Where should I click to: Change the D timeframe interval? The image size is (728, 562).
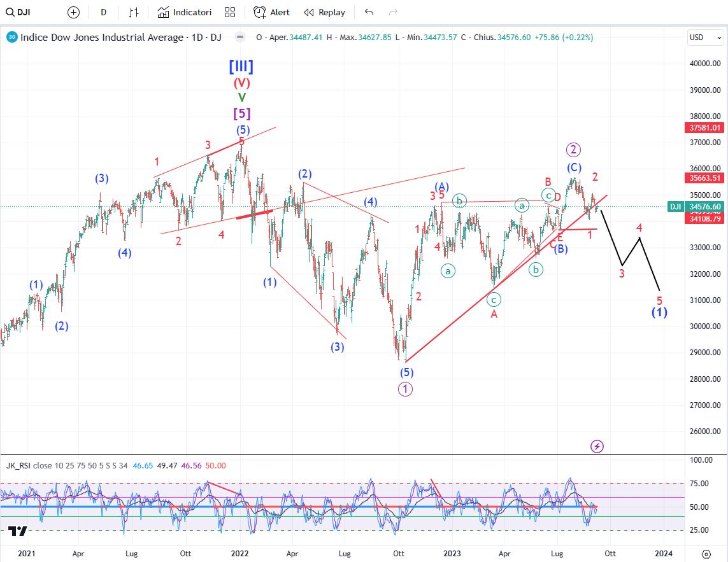coord(104,13)
